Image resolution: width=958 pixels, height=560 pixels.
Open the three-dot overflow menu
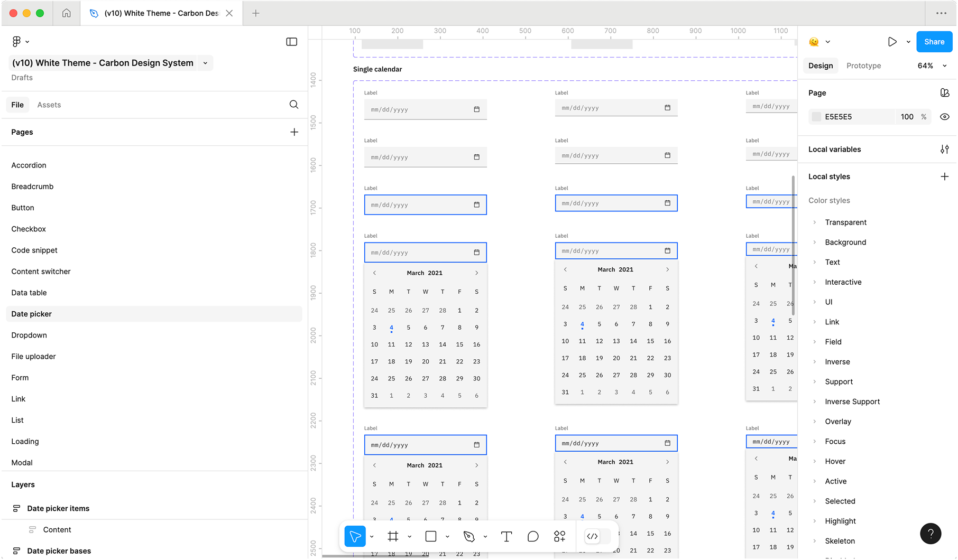pyautogui.click(x=941, y=13)
